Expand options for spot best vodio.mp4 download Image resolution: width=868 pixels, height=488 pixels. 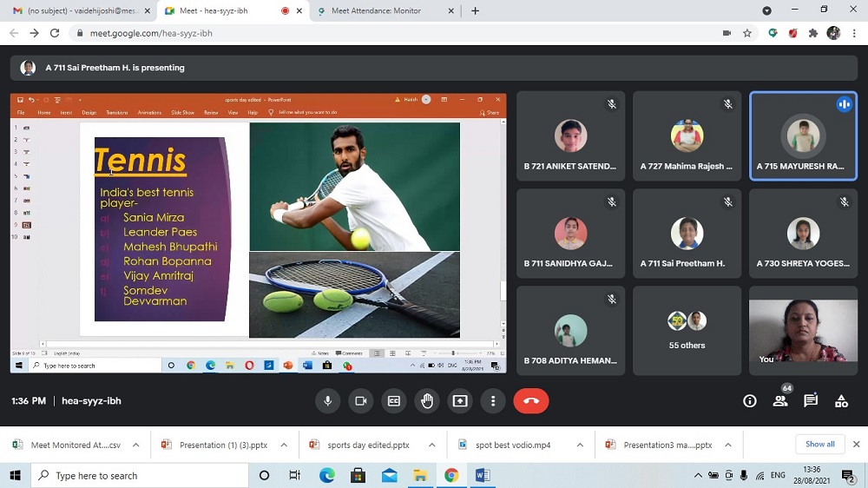[x=580, y=445]
